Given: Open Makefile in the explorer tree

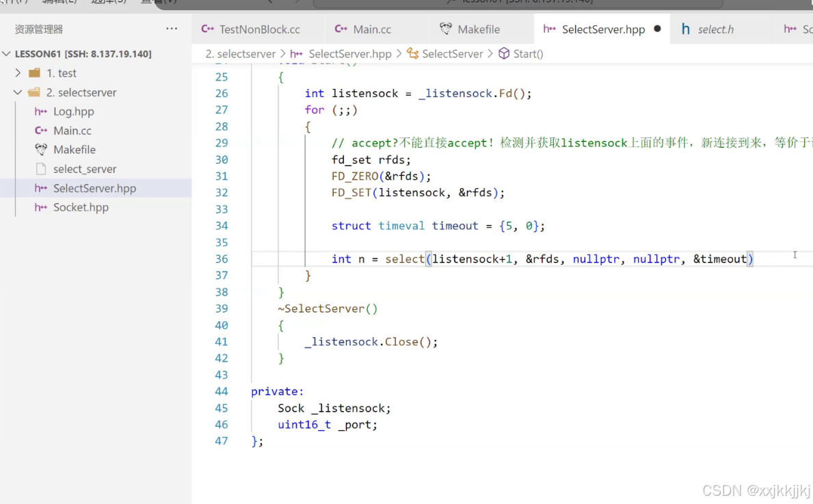Looking at the screenshot, I should 75,150.
